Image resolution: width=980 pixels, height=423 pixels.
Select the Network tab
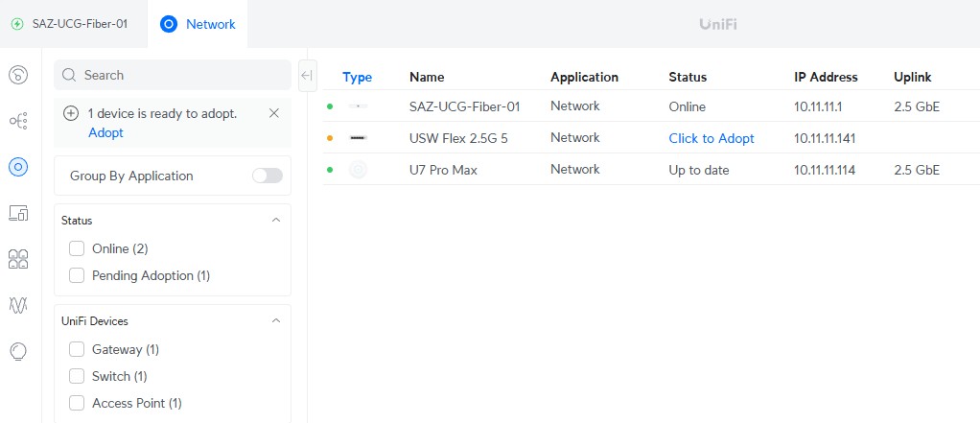[198, 24]
